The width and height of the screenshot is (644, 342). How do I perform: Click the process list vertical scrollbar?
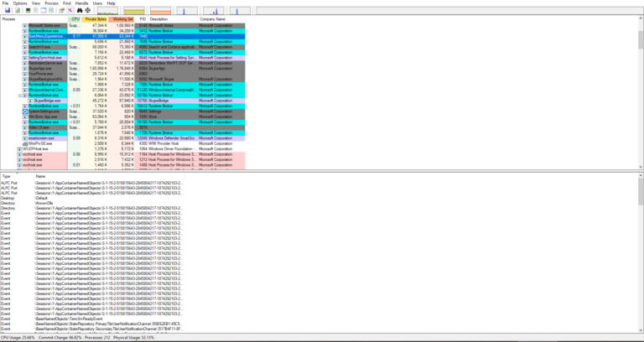(x=641, y=93)
